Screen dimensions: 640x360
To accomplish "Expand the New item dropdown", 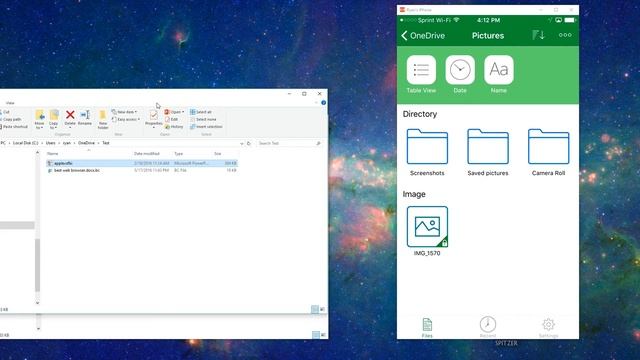I will tap(124, 112).
